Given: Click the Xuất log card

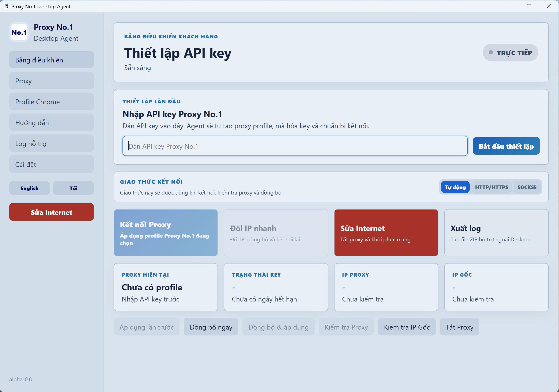Looking at the screenshot, I should [x=496, y=233].
